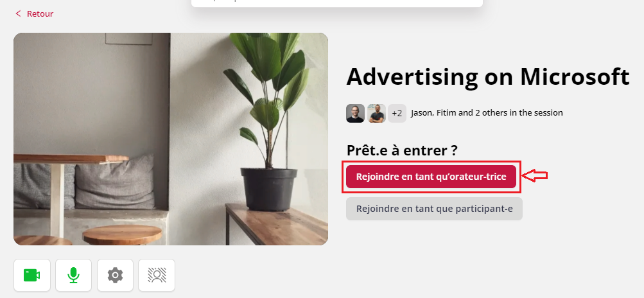Toggle the background blur person icon
The width and height of the screenshot is (644, 298).
(157, 275)
